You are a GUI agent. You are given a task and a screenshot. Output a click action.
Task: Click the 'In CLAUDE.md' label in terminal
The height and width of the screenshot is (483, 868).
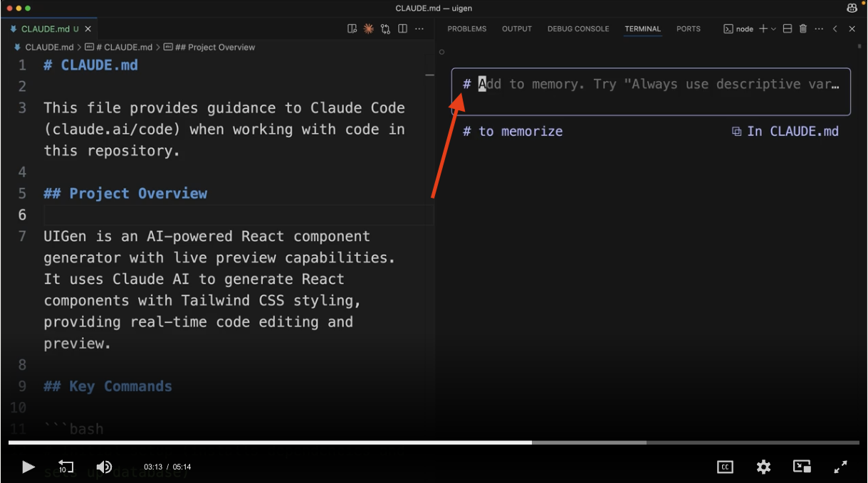click(x=785, y=132)
